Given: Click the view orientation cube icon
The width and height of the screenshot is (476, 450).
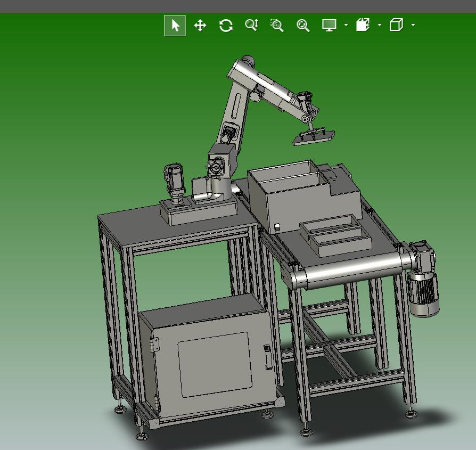Looking at the screenshot, I should click(396, 24).
